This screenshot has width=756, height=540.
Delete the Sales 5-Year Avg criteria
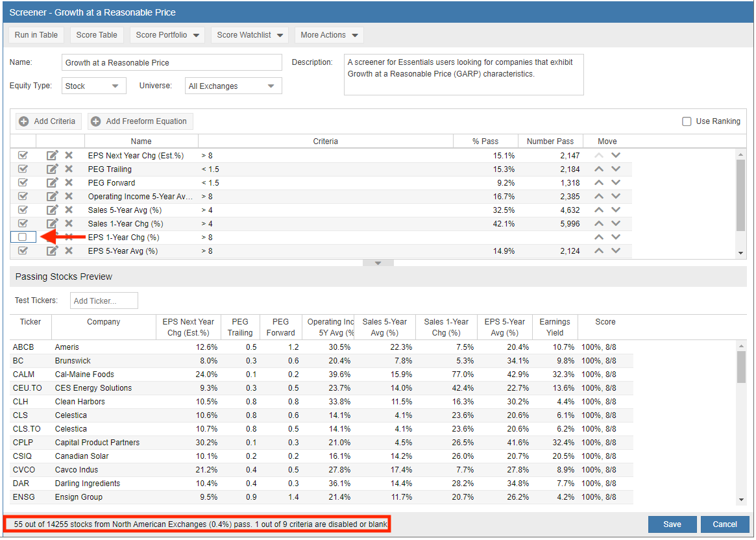(69, 210)
